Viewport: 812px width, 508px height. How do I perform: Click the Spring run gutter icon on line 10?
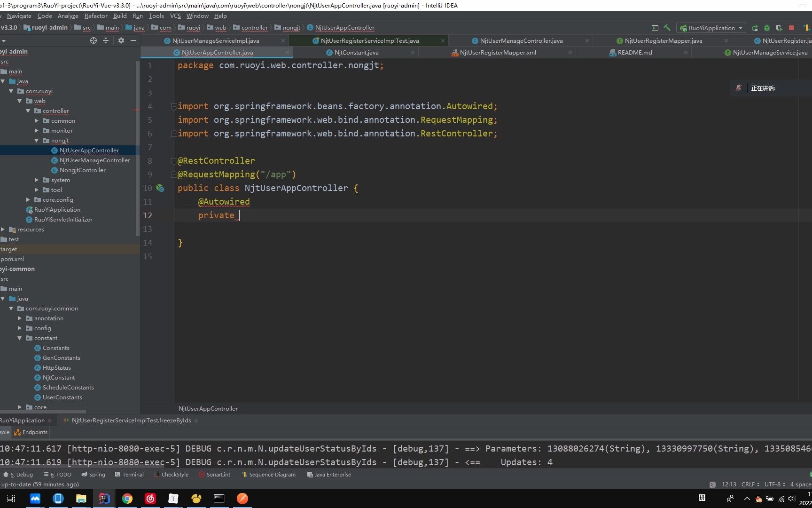pos(160,188)
